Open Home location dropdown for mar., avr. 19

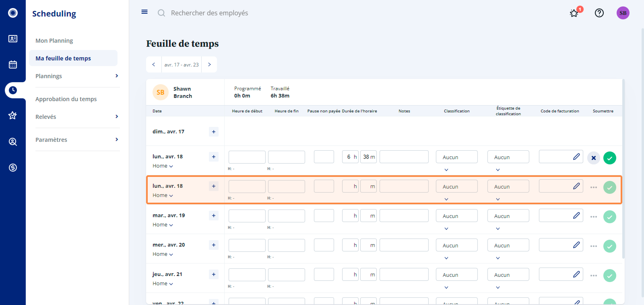[x=163, y=225]
